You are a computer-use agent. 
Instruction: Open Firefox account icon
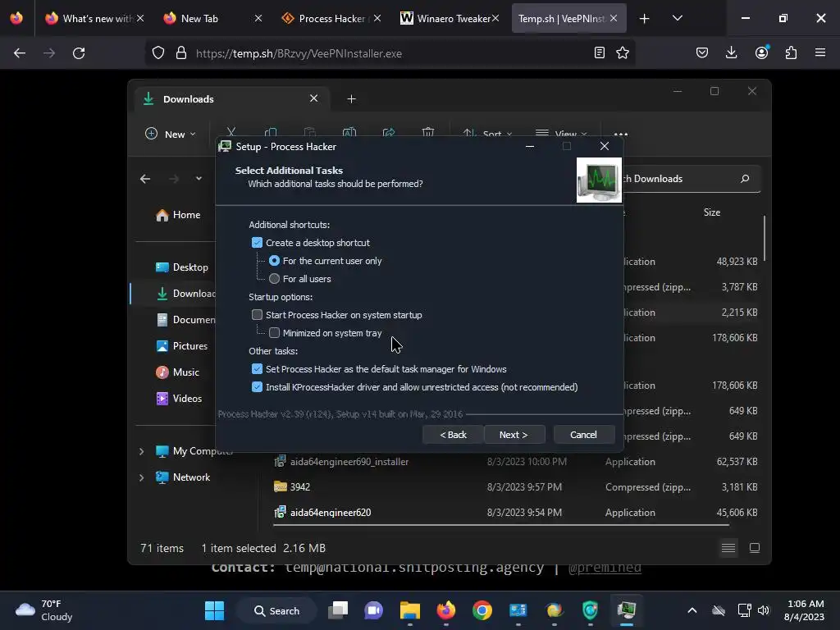point(761,52)
